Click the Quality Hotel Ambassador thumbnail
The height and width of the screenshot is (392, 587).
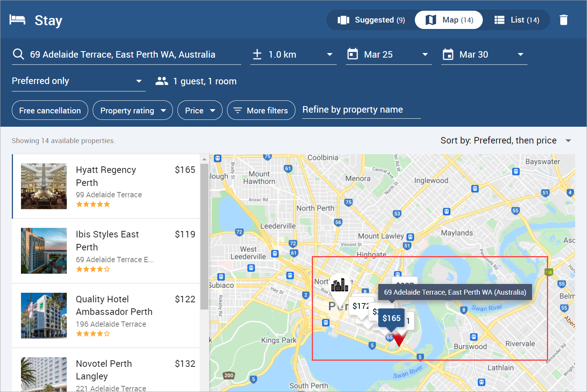click(44, 316)
